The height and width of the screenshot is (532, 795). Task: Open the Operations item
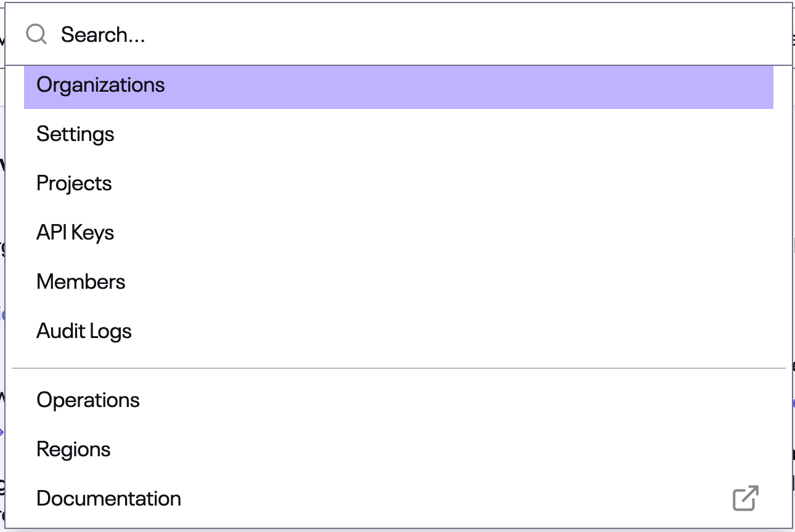[x=88, y=400]
